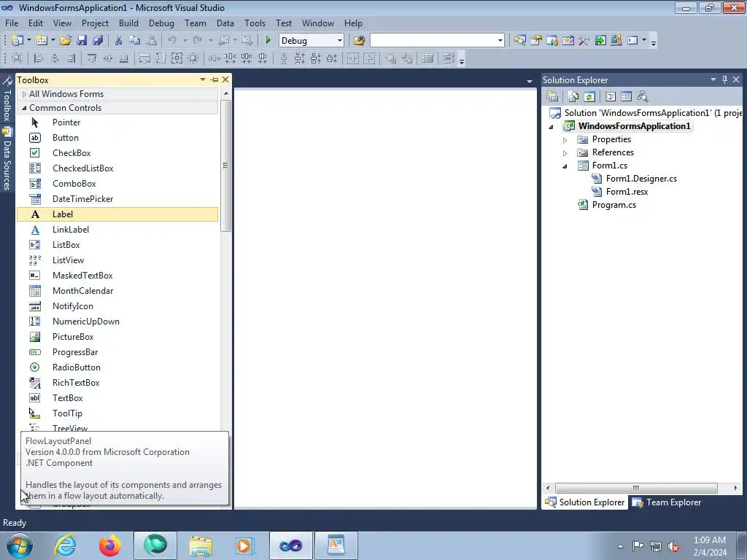This screenshot has height=560, width=747.
Task: Open Properties Window from toolbar icon
Action: point(536,41)
